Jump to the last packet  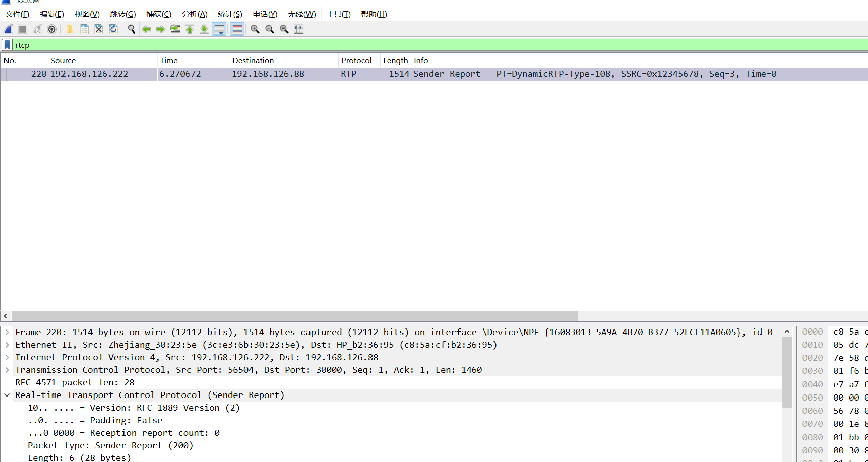[x=204, y=29]
